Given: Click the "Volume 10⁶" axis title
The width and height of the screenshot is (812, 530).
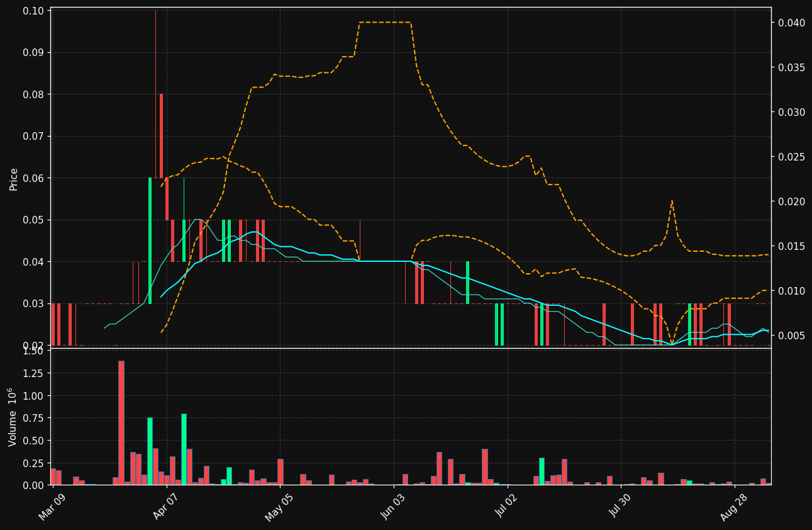Looking at the screenshot, I should coord(13,417).
